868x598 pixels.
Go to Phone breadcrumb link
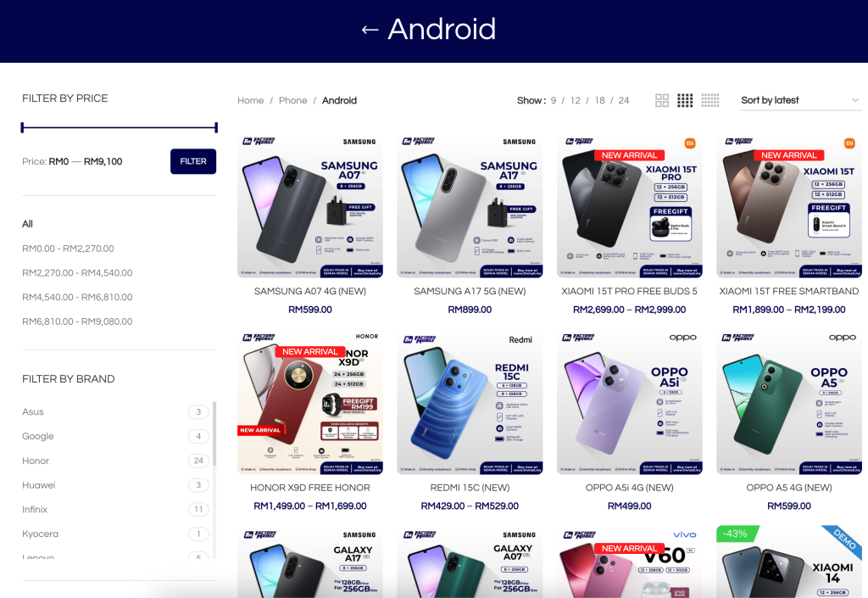click(x=292, y=100)
